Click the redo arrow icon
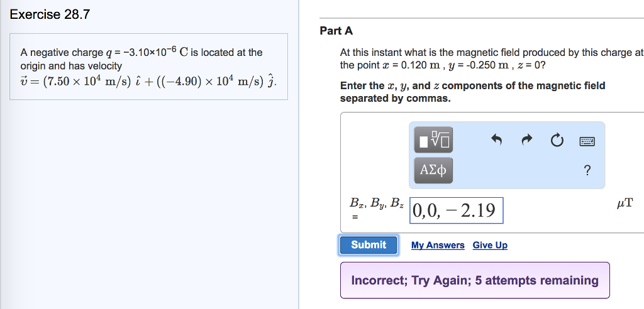The image size is (644, 309). coord(527,140)
